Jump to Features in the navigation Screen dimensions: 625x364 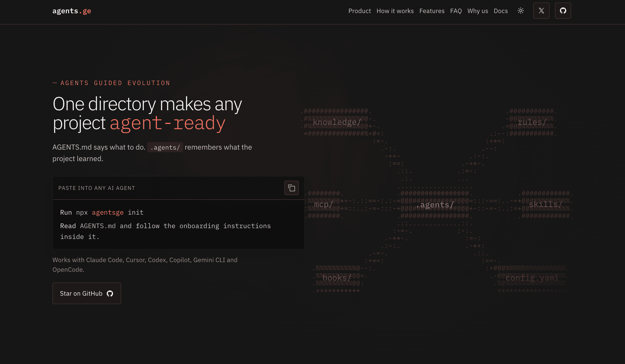432,11
